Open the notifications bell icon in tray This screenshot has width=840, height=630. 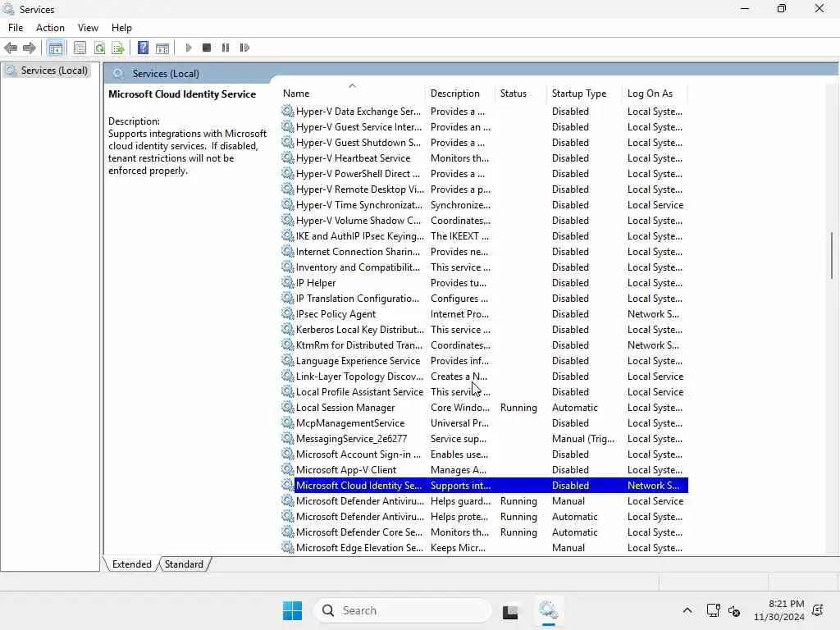(818, 610)
